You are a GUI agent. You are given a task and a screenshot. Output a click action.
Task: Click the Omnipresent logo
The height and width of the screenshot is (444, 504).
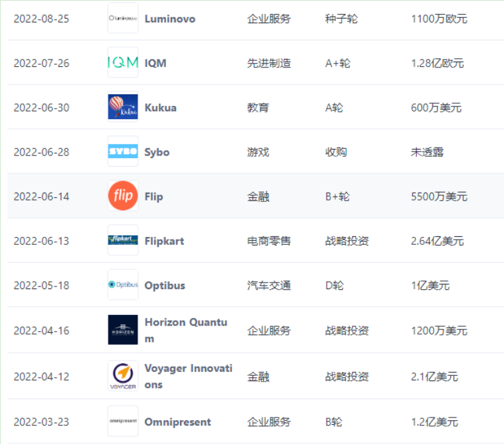coord(123,421)
